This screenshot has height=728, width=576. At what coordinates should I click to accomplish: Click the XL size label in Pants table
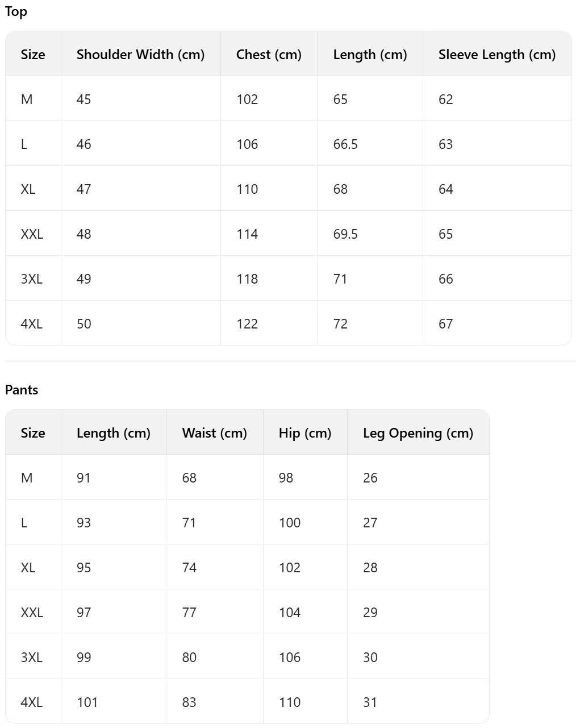28,568
